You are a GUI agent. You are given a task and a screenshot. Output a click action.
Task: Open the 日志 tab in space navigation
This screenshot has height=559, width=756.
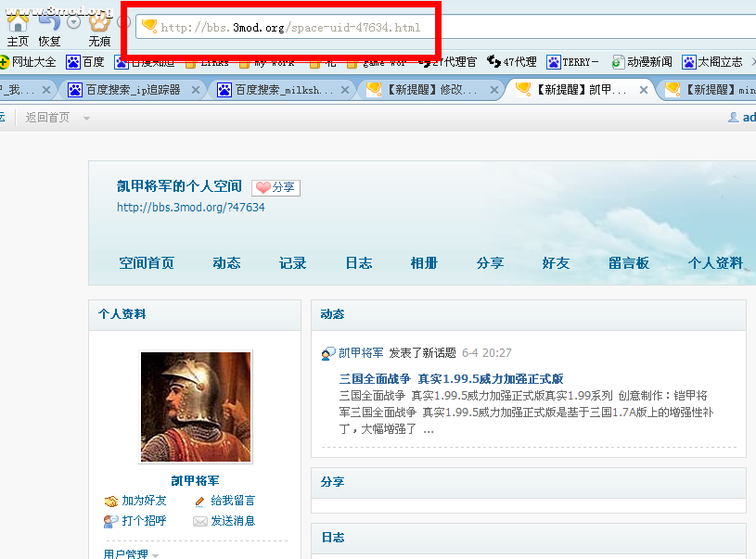358,262
